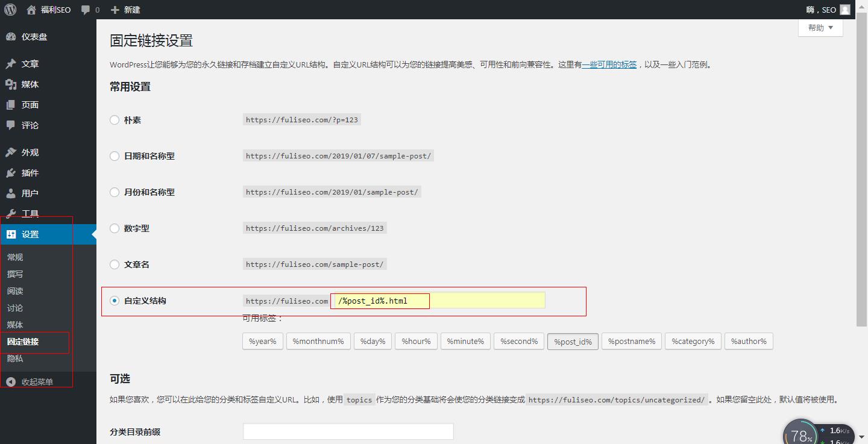868x444 pixels.
Task: Click the 插件 plugin icon
Action: coord(11,173)
